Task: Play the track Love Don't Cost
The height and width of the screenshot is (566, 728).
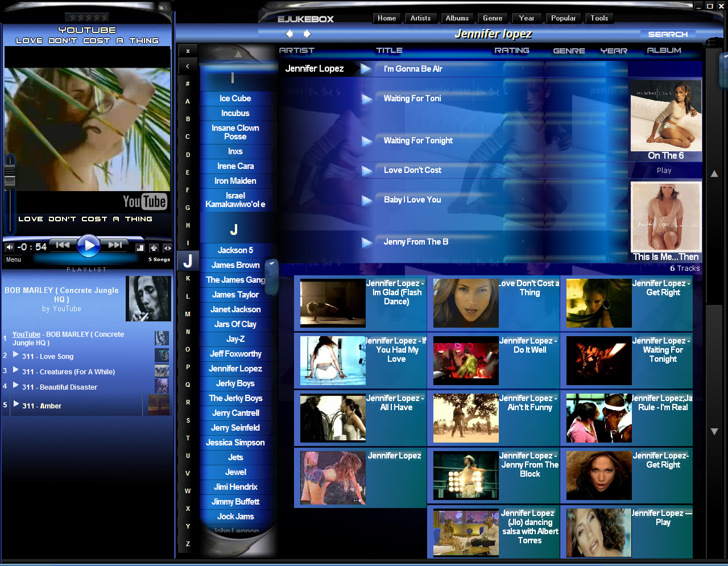Action: pyautogui.click(x=367, y=171)
